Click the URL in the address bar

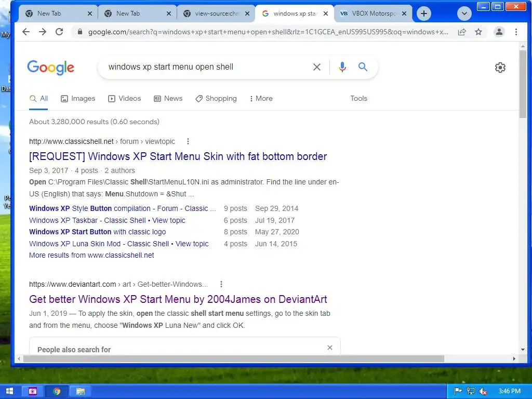coord(268,32)
